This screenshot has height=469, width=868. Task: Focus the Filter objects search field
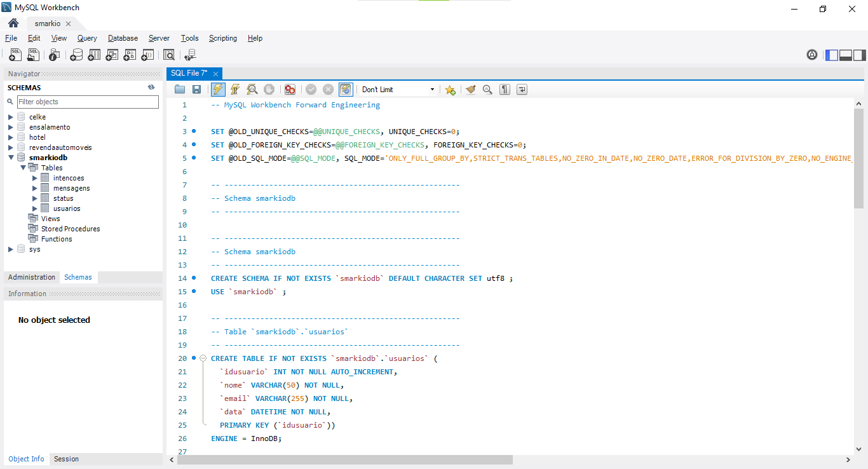pyautogui.click(x=88, y=102)
